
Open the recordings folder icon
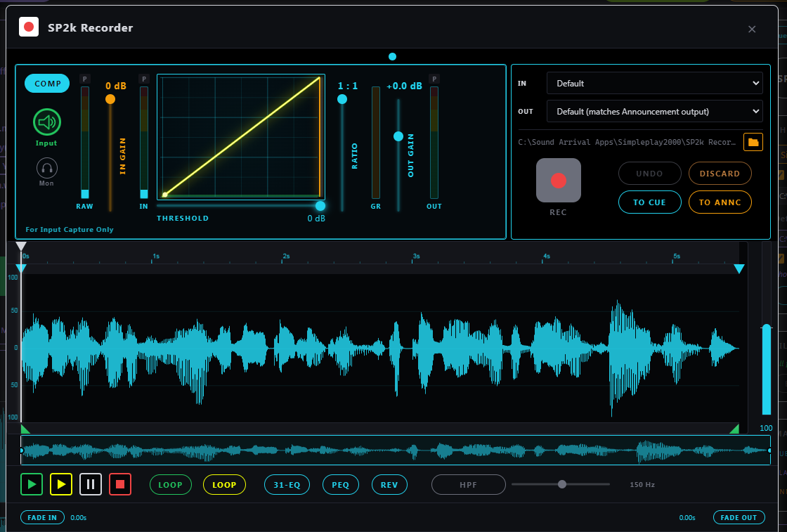point(753,142)
